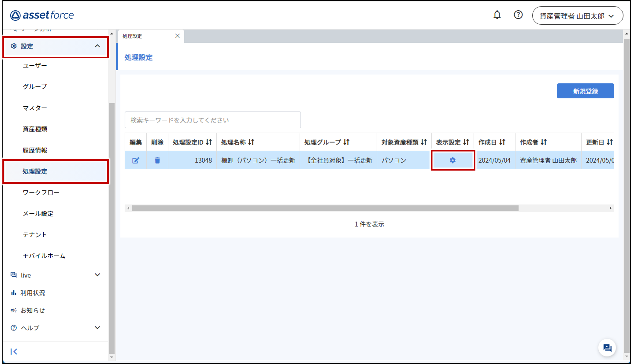Open グループ settings
Image resolution: width=631 pixels, height=364 pixels.
point(35,87)
